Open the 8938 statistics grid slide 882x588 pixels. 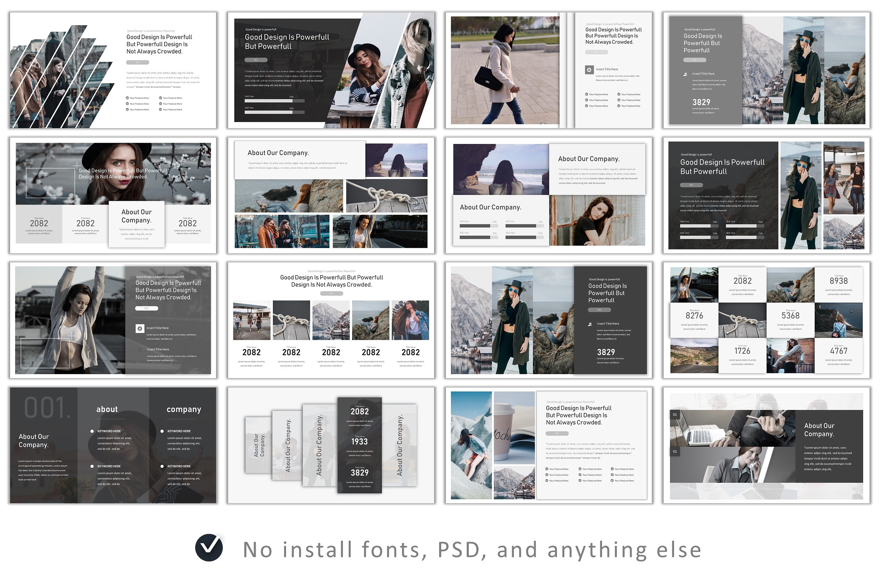tap(766, 320)
